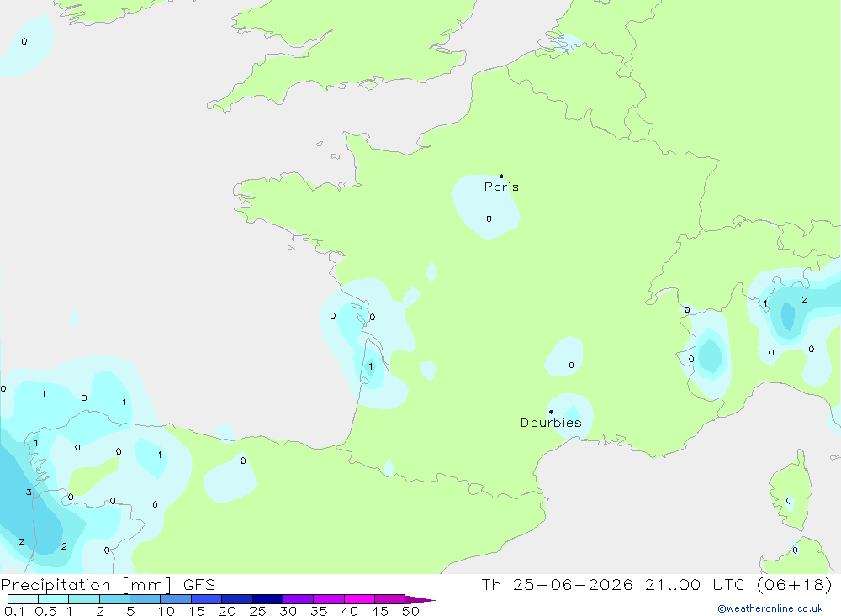
Task: Select the Dourbies city label
Action: pyautogui.click(x=551, y=423)
